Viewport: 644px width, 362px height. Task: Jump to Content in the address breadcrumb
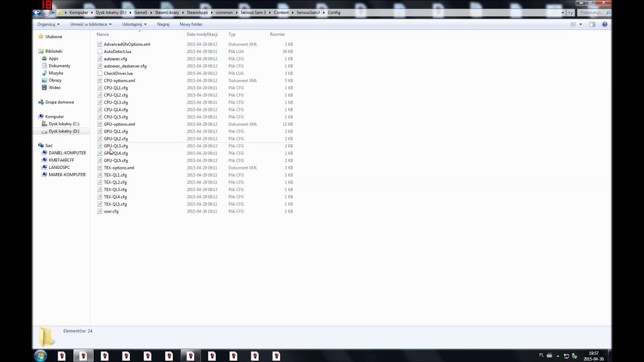281,13
